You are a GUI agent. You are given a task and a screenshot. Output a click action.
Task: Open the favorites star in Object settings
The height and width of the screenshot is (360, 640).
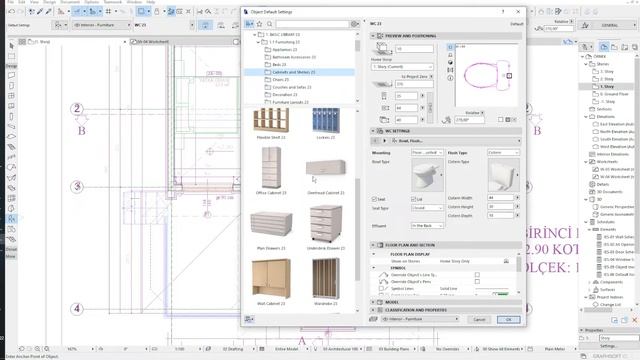point(259,24)
